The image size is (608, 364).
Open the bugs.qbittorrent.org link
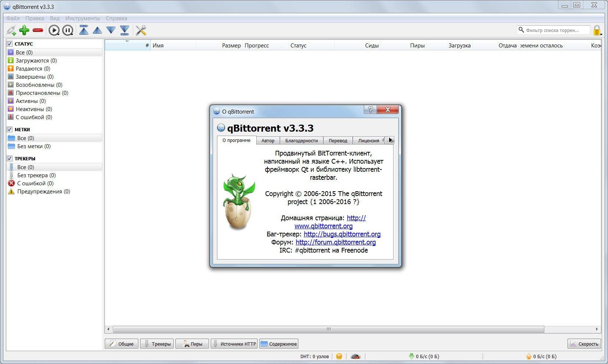(x=342, y=234)
